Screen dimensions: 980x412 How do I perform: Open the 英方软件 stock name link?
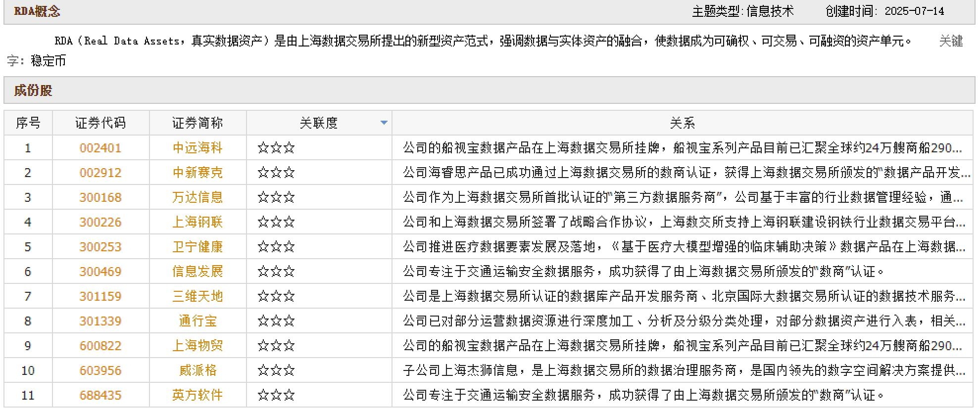pyautogui.click(x=197, y=395)
